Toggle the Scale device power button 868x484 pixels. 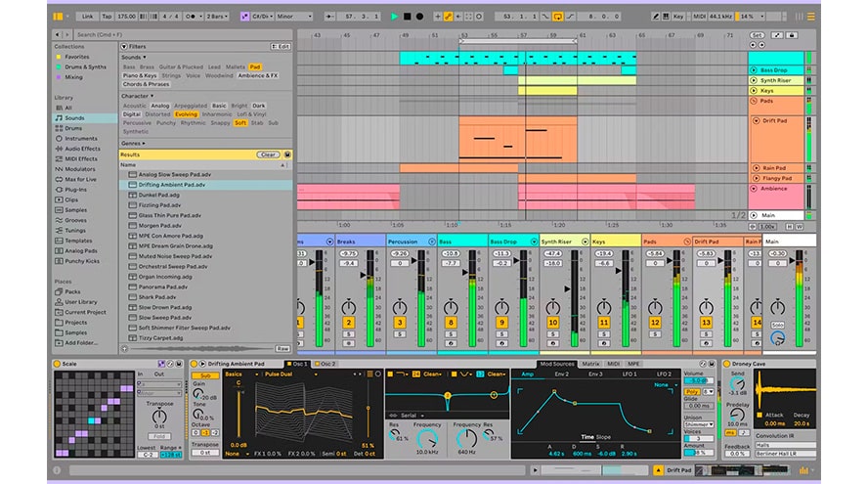tap(57, 364)
